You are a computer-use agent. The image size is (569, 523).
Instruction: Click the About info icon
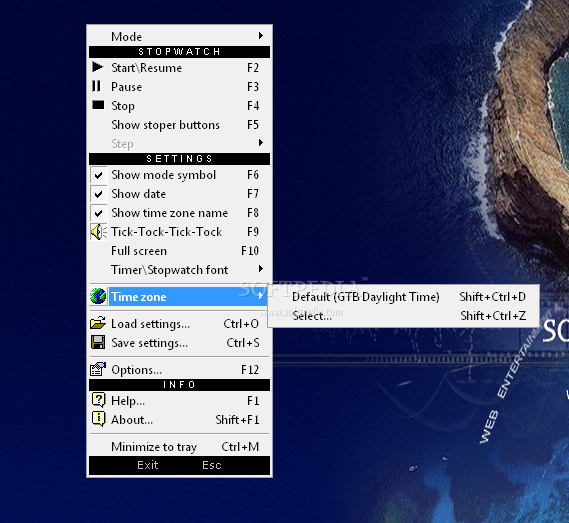point(98,419)
